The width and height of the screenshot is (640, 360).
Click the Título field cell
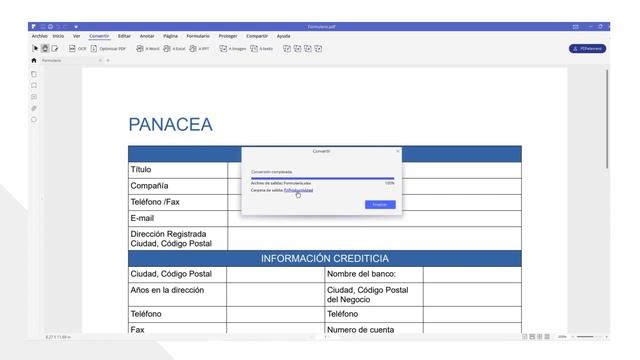click(178, 170)
